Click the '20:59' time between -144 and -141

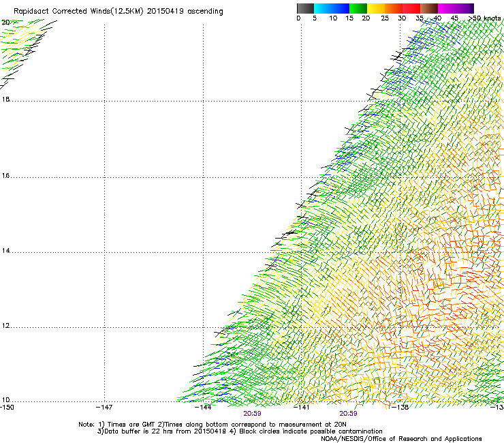tap(252, 414)
